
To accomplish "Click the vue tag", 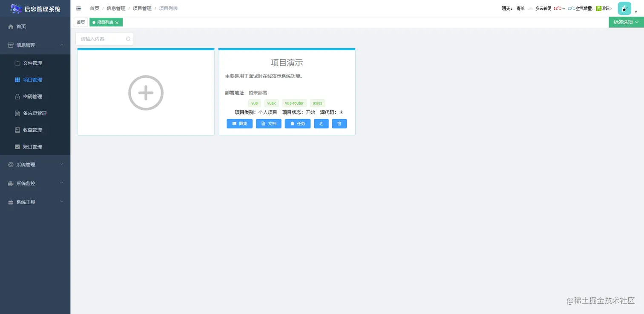I will coord(255,103).
